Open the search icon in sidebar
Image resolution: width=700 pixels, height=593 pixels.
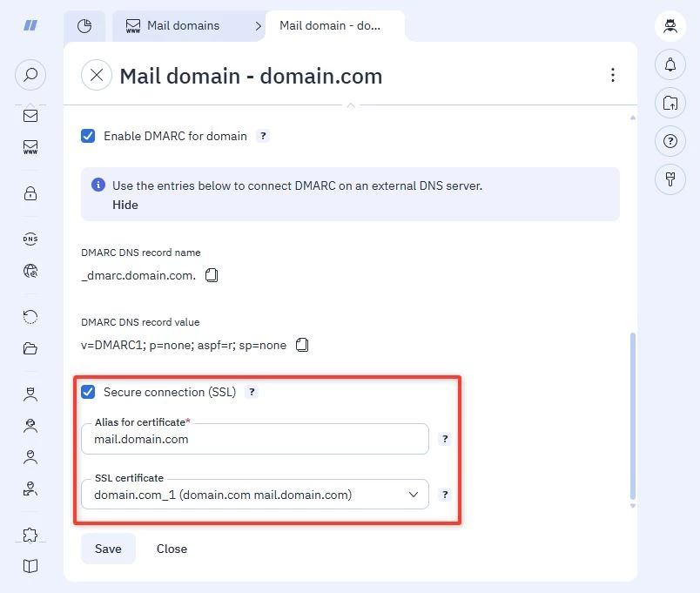click(30, 75)
